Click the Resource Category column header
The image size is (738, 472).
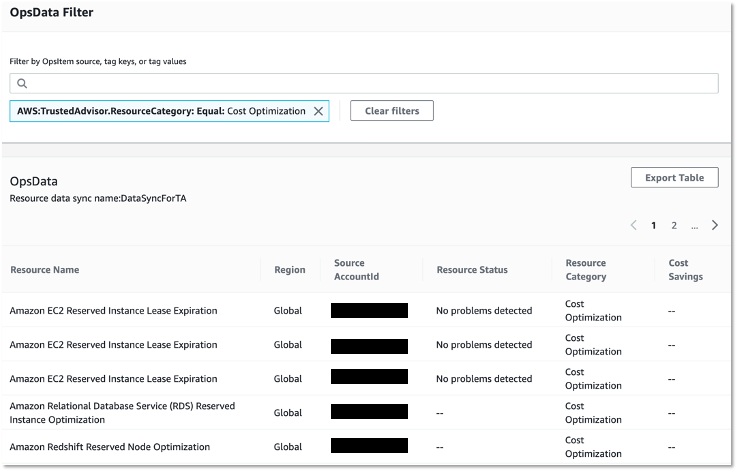click(586, 270)
